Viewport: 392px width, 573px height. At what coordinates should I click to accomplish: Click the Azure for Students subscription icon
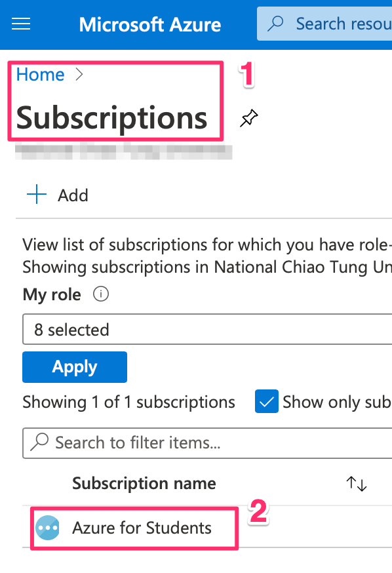pyautogui.click(x=47, y=528)
